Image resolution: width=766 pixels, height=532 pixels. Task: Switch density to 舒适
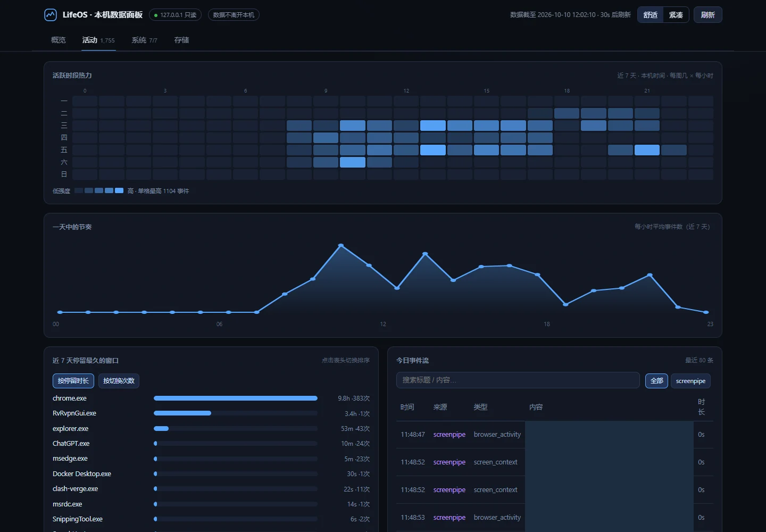tap(650, 15)
